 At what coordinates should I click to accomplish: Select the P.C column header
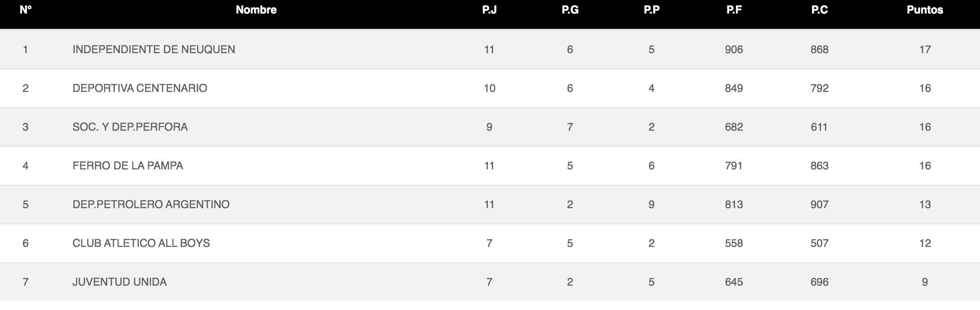pos(819,10)
